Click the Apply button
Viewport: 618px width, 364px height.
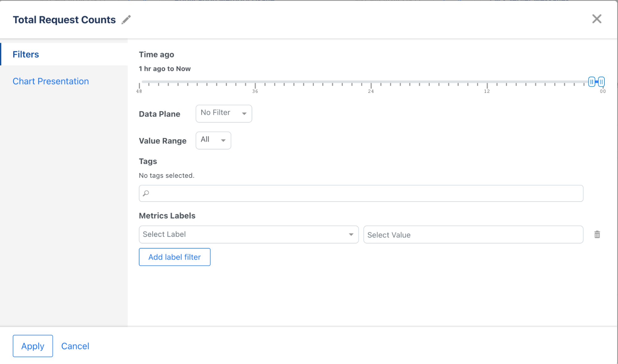pos(33,346)
